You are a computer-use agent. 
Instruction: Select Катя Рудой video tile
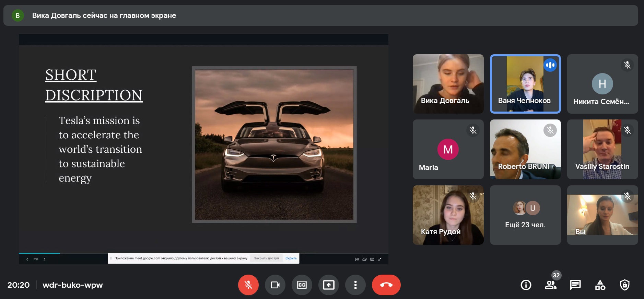tap(448, 215)
